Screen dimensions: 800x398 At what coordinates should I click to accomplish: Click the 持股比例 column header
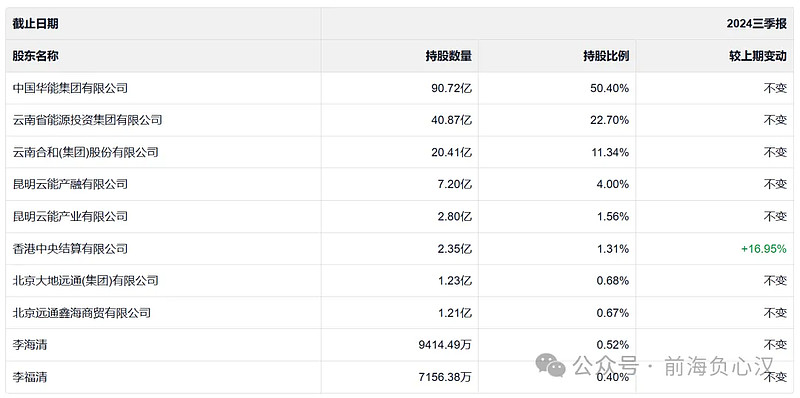(x=557, y=56)
